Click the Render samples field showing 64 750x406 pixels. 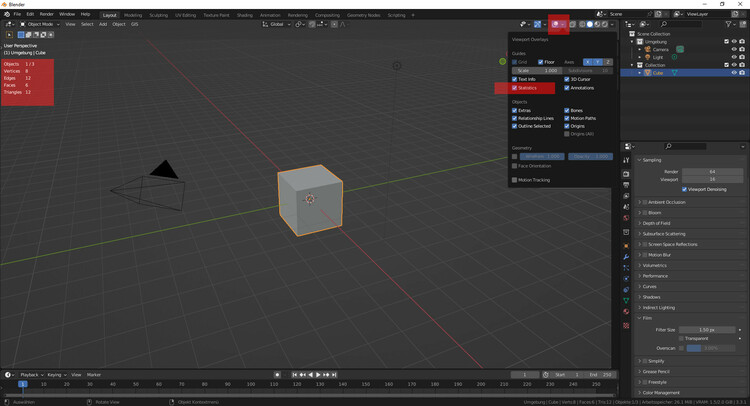712,171
